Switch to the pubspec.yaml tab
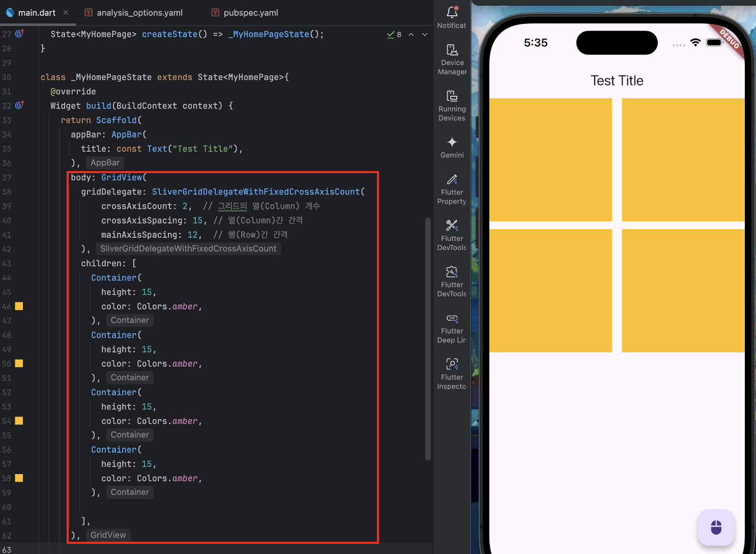This screenshot has height=554, width=756. (x=245, y=13)
